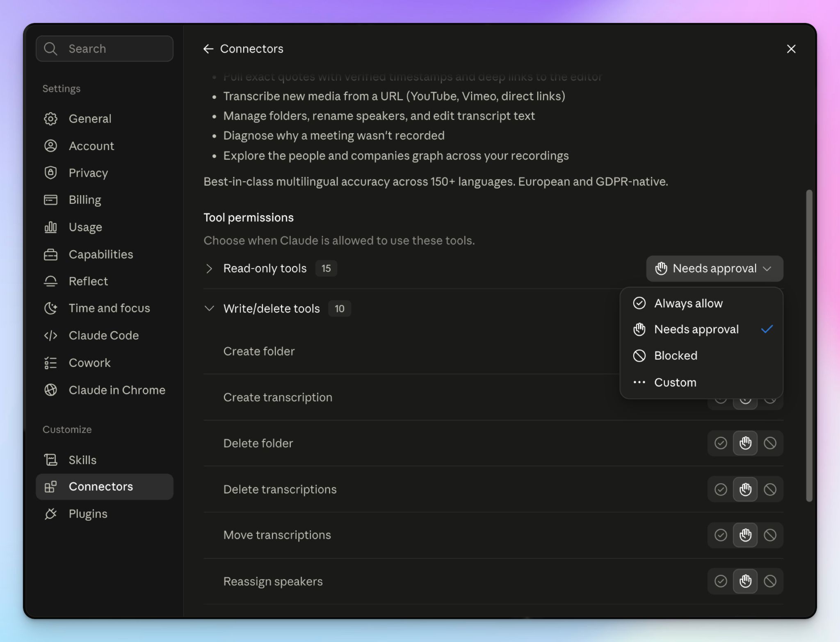Click the Reassign speakers row label
The height and width of the screenshot is (642, 840).
click(273, 581)
